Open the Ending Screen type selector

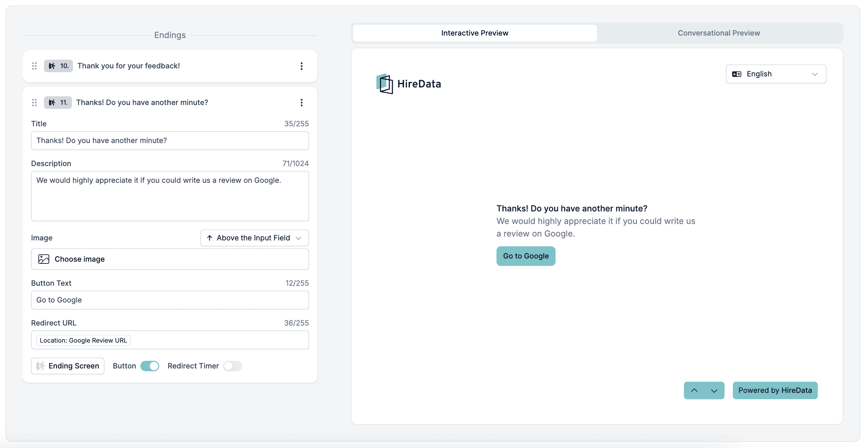pos(68,366)
